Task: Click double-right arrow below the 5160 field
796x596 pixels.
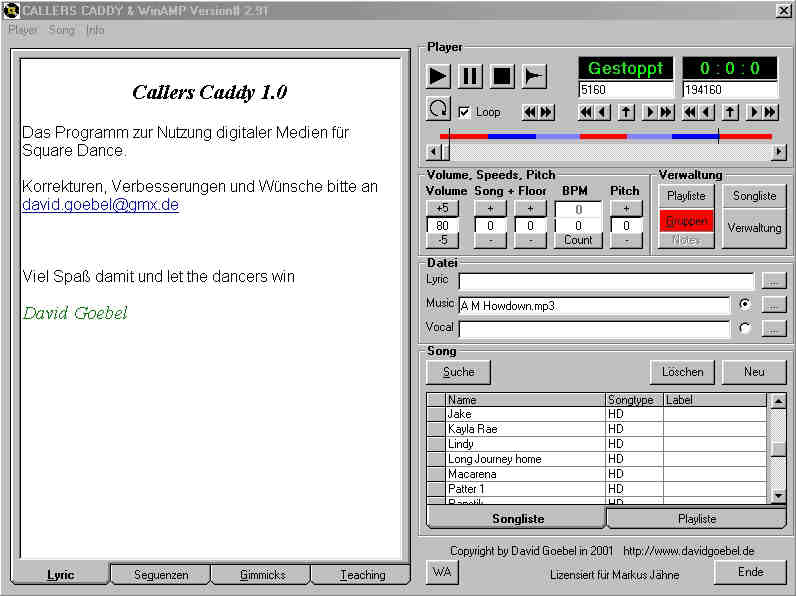Action: point(666,112)
